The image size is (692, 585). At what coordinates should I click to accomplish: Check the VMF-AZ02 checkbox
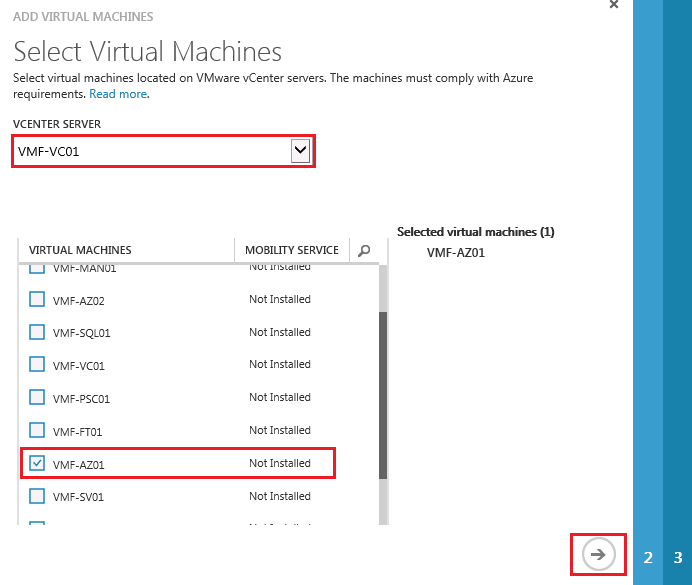coord(37,300)
